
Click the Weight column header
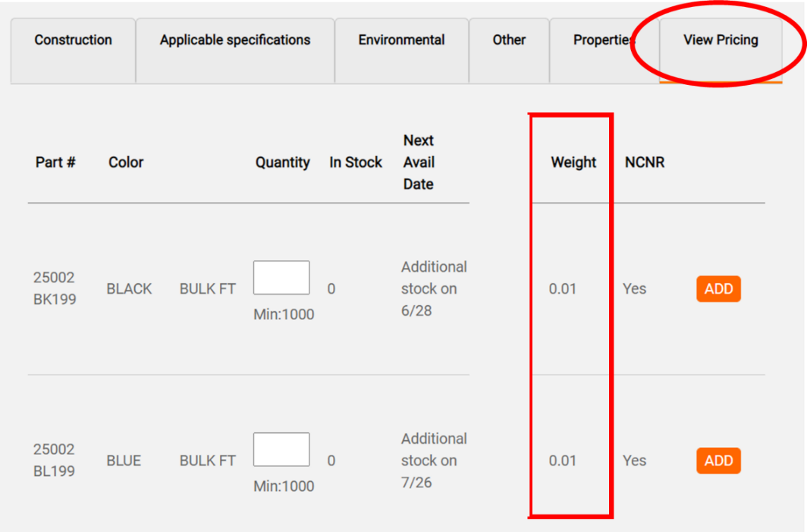(x=573, y=162)
